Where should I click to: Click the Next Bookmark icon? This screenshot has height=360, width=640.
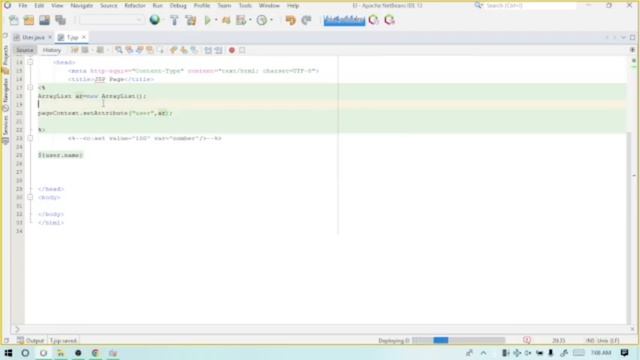184,50
